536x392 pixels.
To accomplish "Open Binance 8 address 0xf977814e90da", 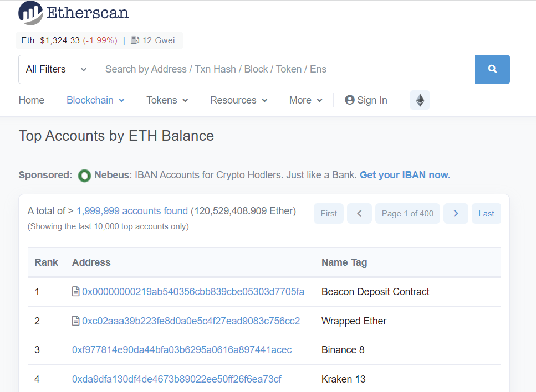I will (x=182, y=350).
